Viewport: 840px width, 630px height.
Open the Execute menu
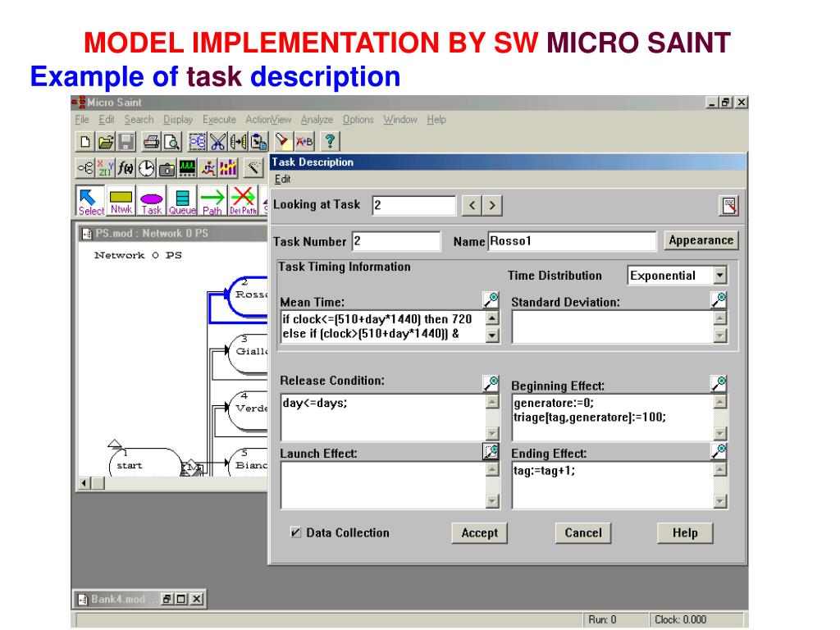pos(219,120)
